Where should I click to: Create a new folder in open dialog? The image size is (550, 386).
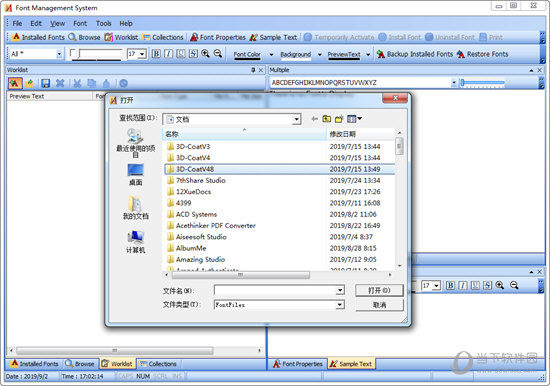[339, 119]
